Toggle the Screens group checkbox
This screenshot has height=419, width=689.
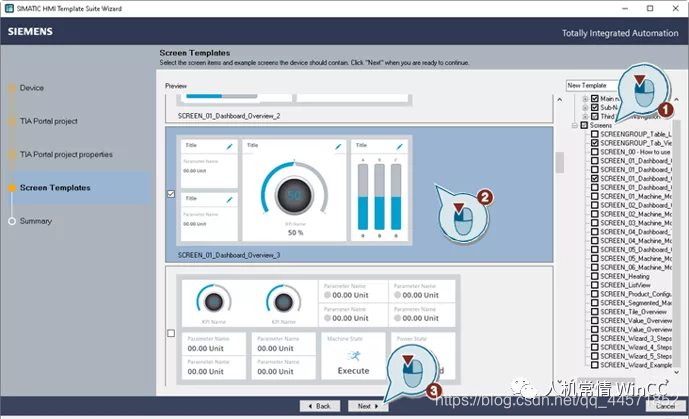(x=584, y=125)
